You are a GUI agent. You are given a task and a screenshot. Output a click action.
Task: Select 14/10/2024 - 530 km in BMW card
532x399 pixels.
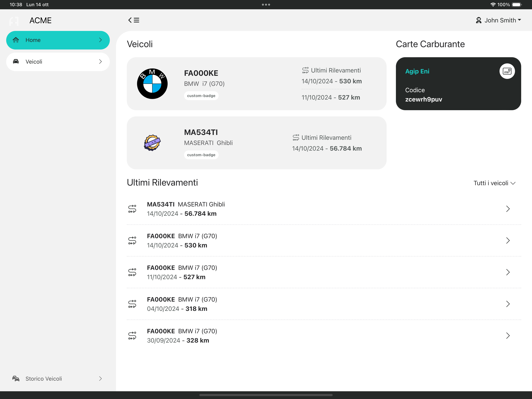pyautogui.click(x=332, y=81)
